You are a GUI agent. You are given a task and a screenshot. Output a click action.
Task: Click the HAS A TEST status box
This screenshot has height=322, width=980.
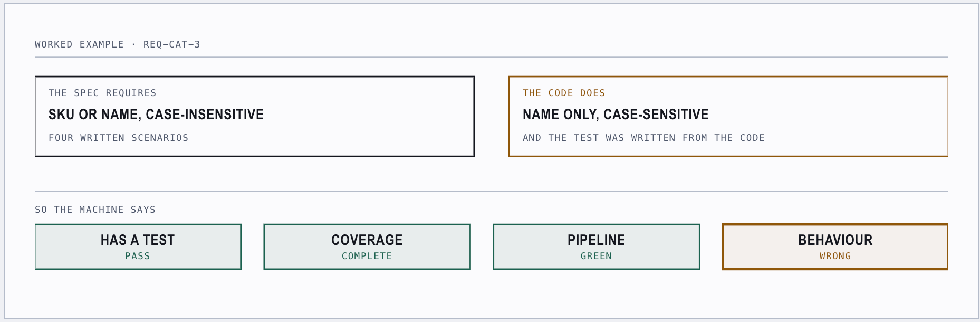click(138, 247)
